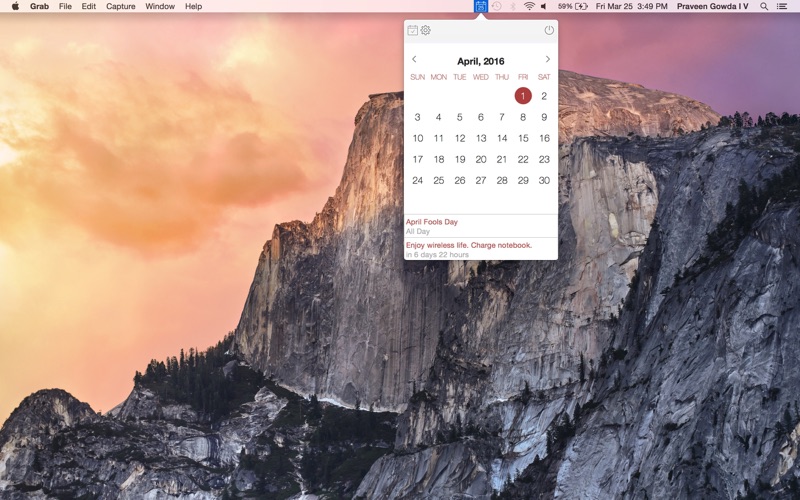Image resolution: width=800 pixels, height=500 pixels.
Task: Open Spotlight search magnifier
Action: [x=764, y=6]
